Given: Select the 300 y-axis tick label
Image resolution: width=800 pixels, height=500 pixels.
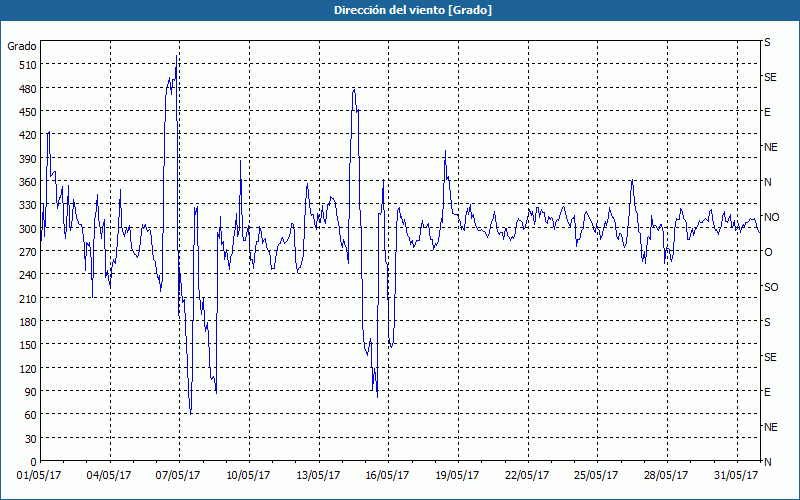Looking at the screenshot, I should coord(27,229).
